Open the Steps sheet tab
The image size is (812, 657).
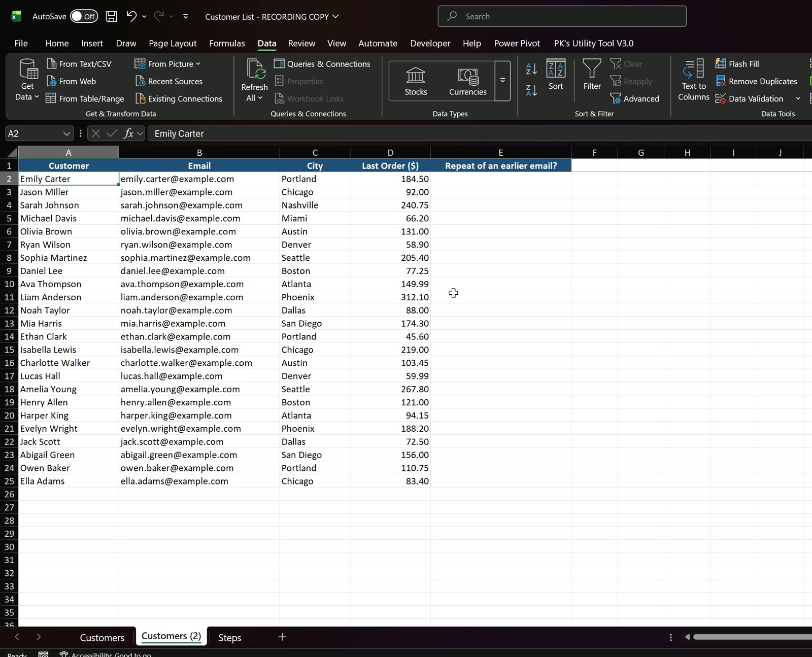(229, 637)
